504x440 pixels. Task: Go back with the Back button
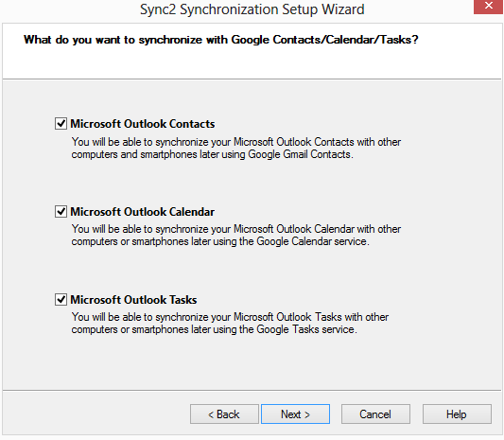(x=224, y=414)
